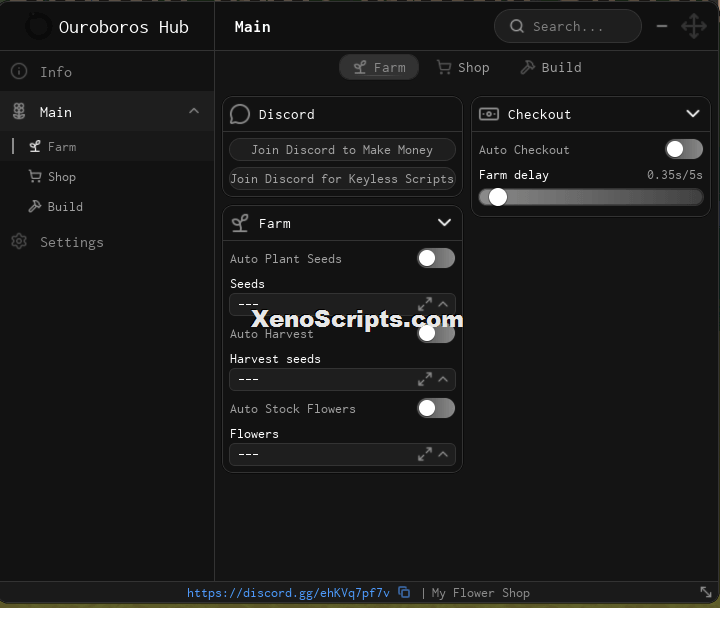This screenshot has height=638, width=720.
Task: Open Settings in the sidebar
Action: click(x=107, y=242)
